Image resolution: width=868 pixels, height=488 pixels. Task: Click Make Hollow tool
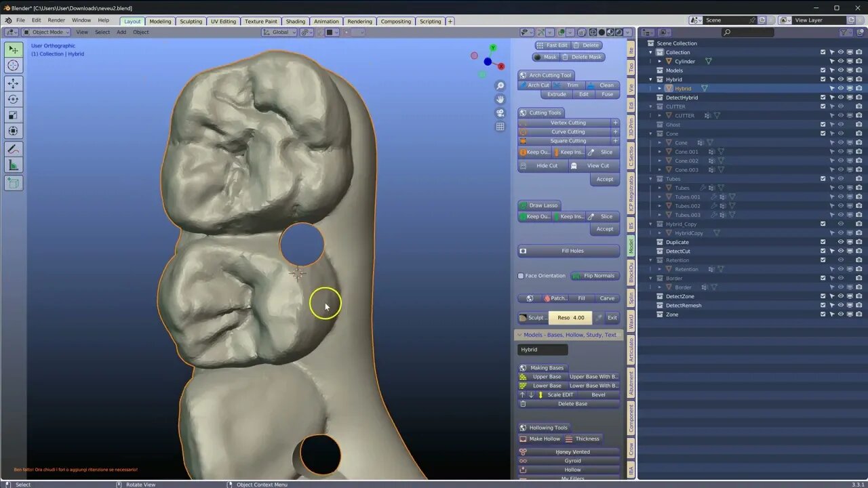540,439
